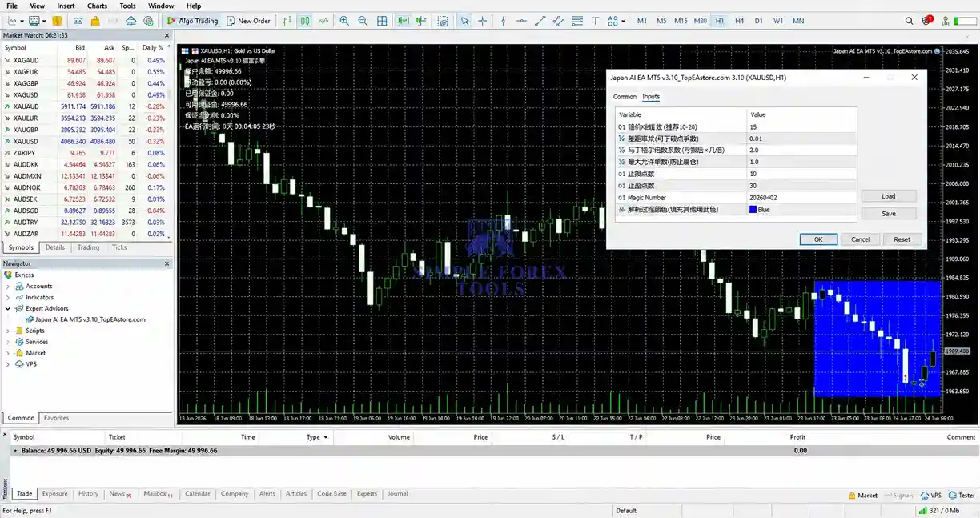Open the Type column filter dropdown
Screen dimensions: 980x518
(326, 437)
